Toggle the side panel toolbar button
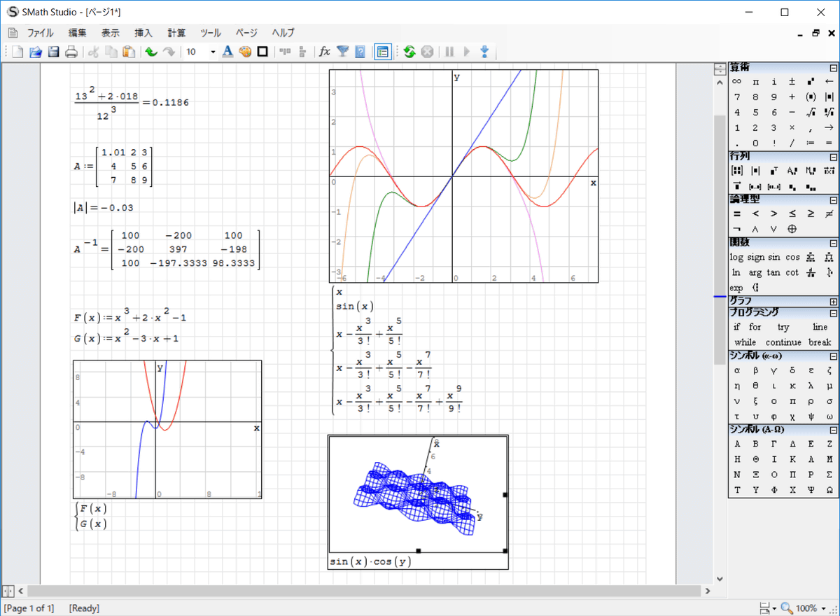Screen dimensions: 840x616 [382, 51]
